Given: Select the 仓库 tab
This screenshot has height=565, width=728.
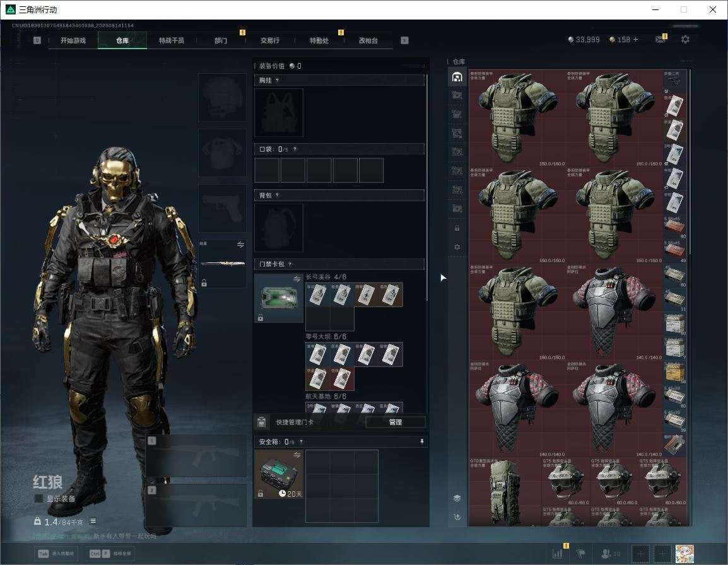Looking at the screenshot, I should pyautogui.click(x=122, y=40).
